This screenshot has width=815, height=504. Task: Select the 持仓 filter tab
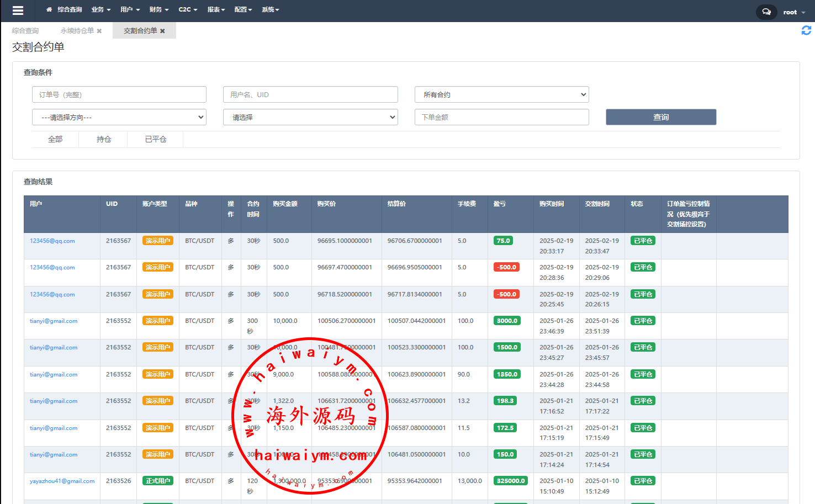point(104,139)
